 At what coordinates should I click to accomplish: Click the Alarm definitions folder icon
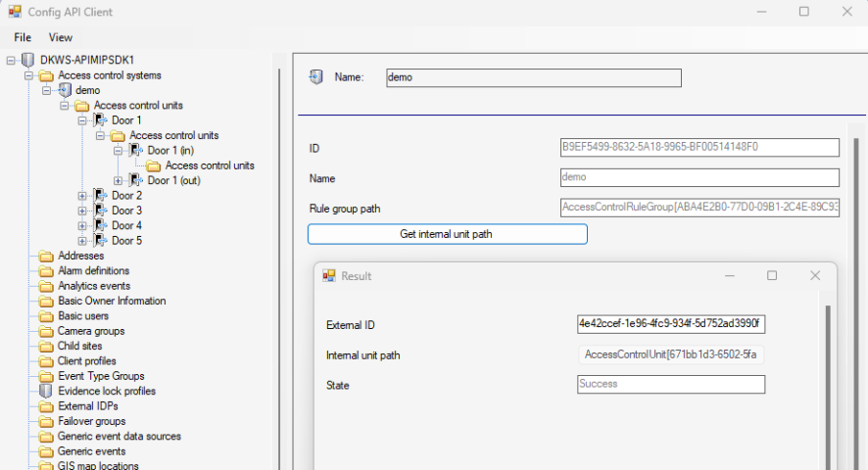pos(46,271)
